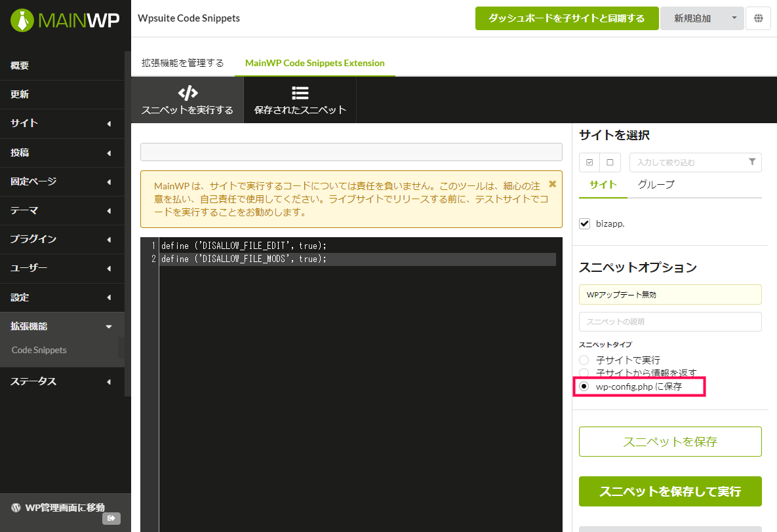This screenshot has height=532, width=777.
Task: Click WP管理画面に移動 link
Action: pyautogui.click(x=65, y=507)
